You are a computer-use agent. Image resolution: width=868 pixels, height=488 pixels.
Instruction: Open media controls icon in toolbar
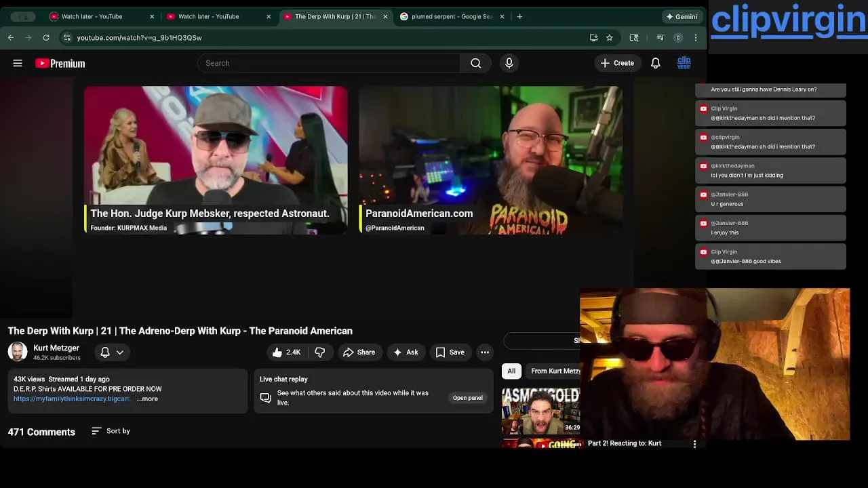click(x=660, y=38)
